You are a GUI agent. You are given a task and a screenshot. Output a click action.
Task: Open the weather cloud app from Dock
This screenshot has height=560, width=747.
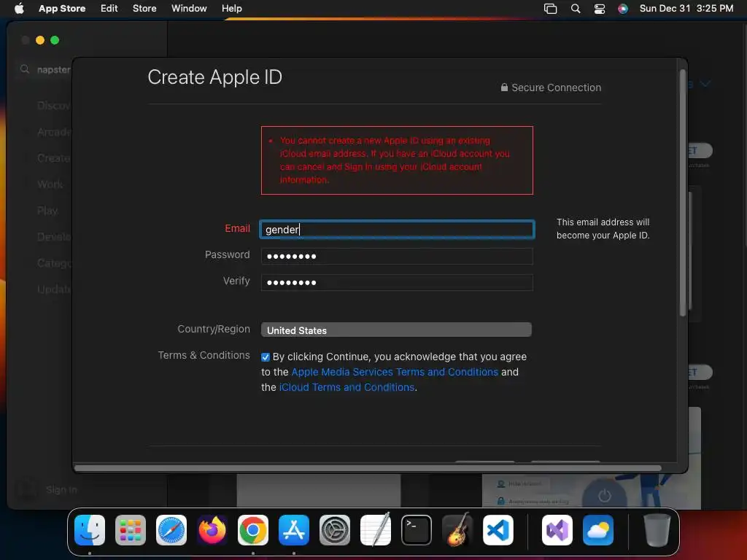tap(598, 529)
